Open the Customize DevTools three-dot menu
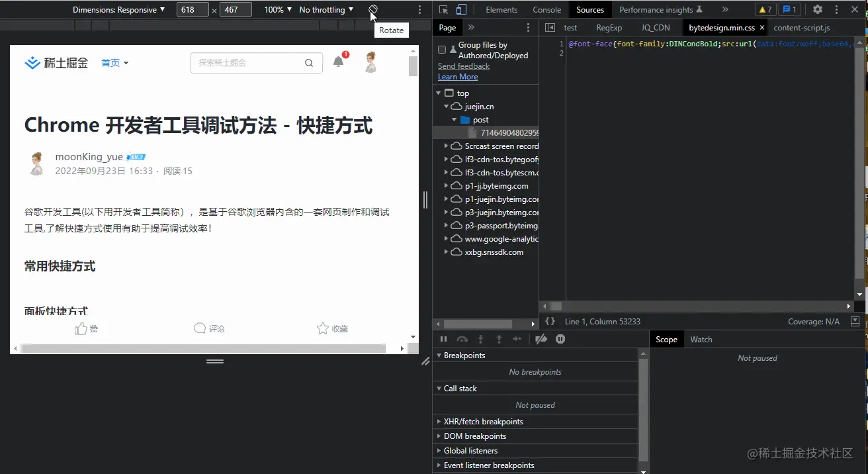 point(836,10)
